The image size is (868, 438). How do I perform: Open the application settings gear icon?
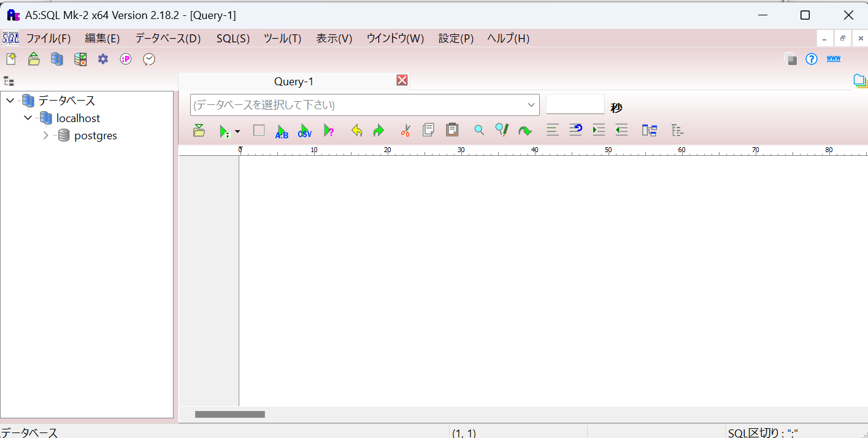[102, 59]
